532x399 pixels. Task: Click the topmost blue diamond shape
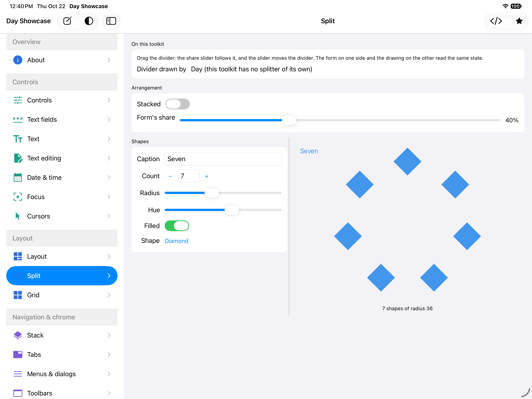(408, 161)
